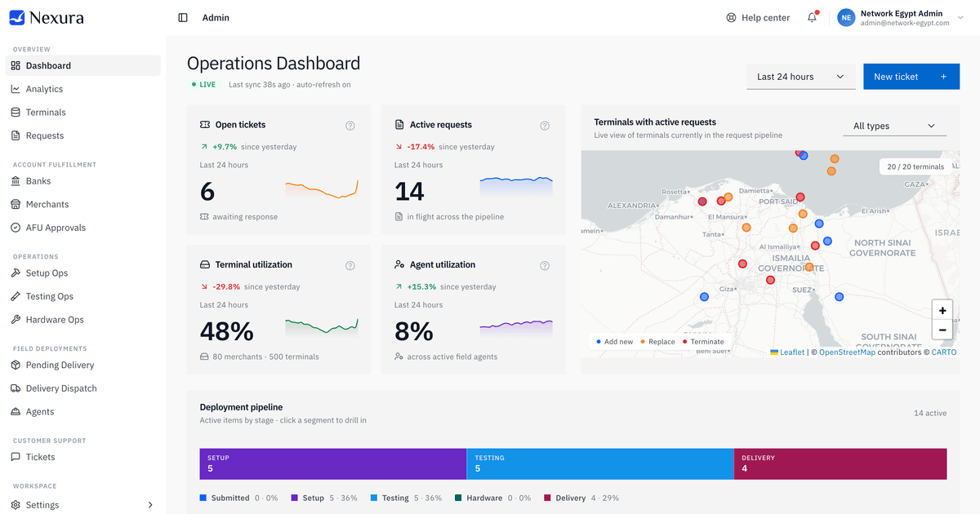This screenshot has width=980, height=514.
Task: Click the Agents person icon
Action: 16,412
